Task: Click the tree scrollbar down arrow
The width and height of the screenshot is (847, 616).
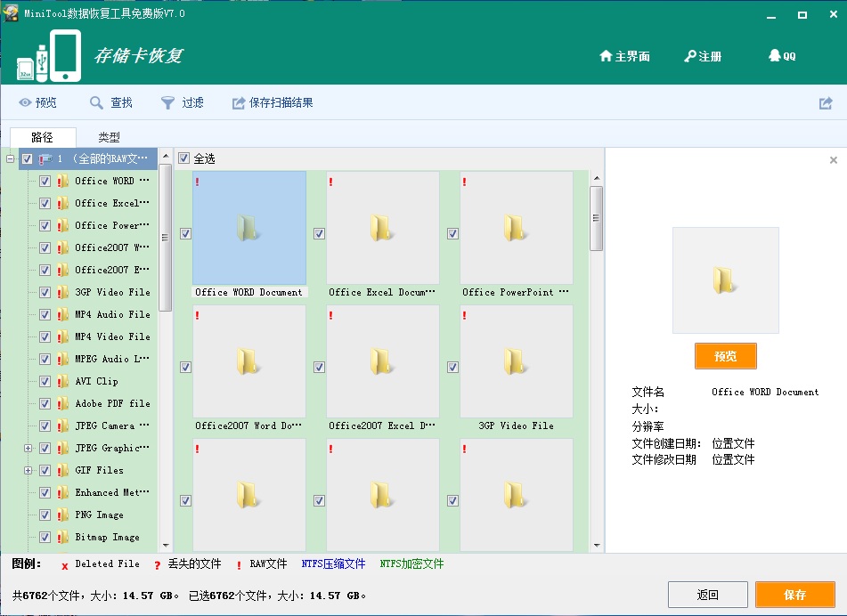Action: click(x=166, y=546)
